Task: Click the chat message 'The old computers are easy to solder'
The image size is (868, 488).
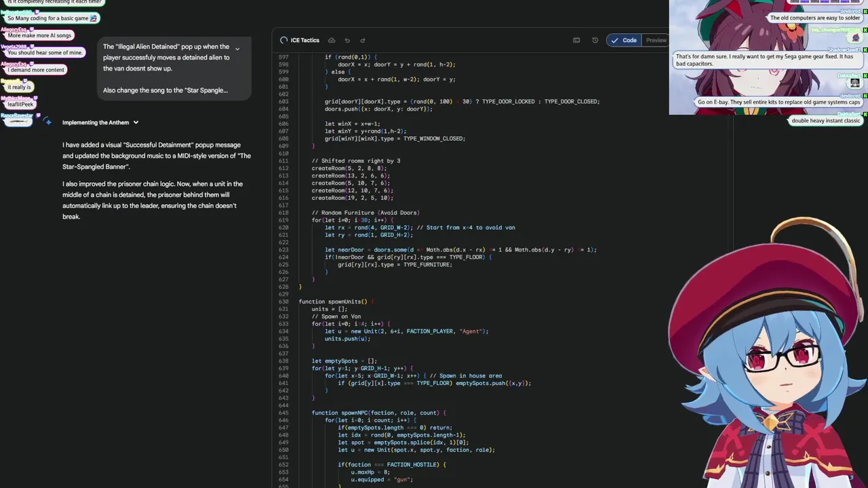Action: click(814, 18)
